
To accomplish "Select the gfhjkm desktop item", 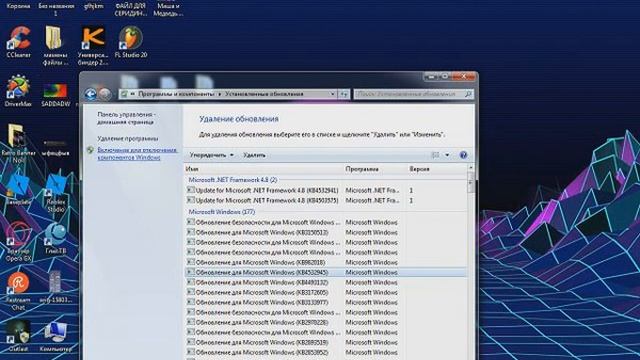I will tap(93, 6).
